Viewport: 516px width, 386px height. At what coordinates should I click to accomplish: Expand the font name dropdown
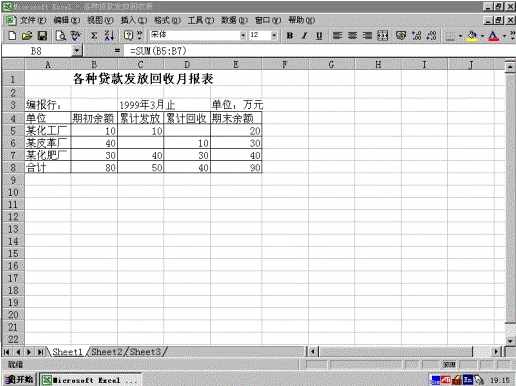pyautogui.click(x=243, y=35)
